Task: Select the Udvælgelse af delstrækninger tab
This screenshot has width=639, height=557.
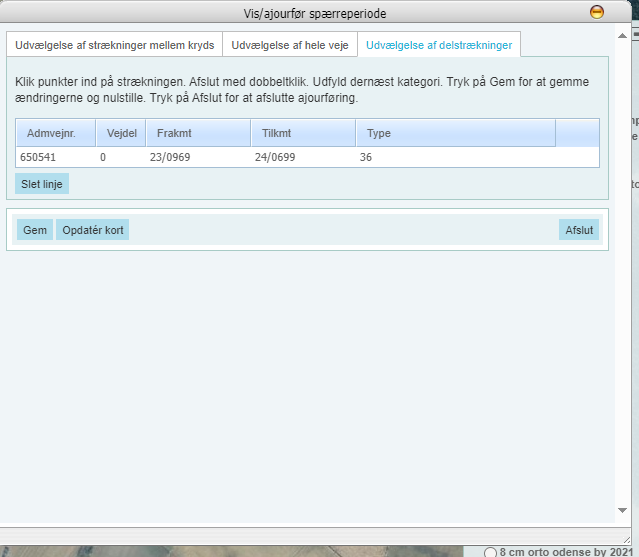Action: [439, 46]
